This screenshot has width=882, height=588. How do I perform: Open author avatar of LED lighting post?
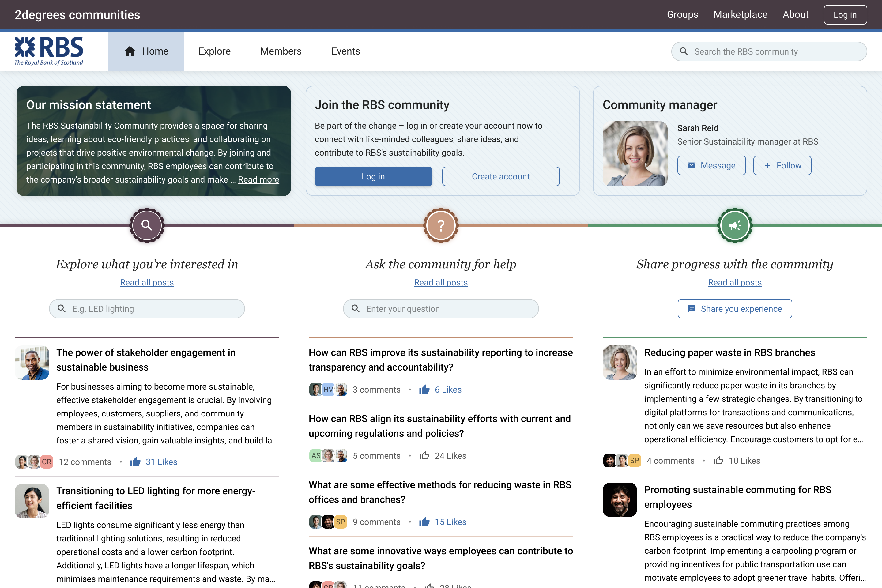click(32, 501)
